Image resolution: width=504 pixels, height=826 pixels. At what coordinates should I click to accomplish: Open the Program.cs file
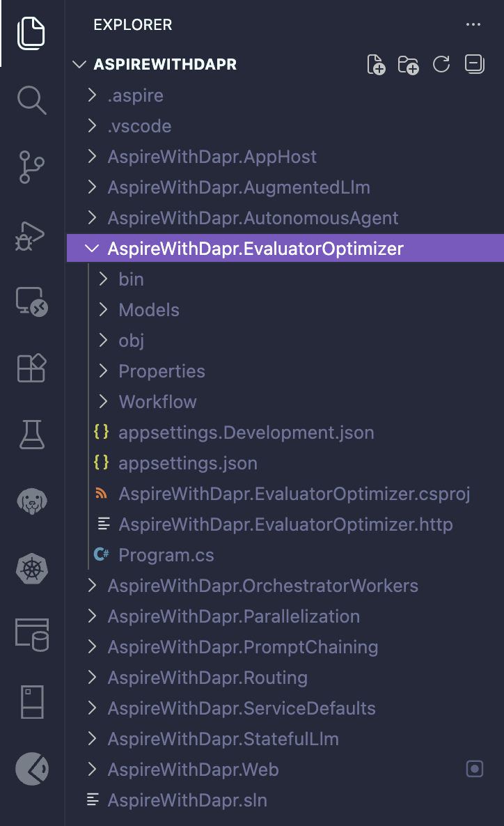coord(166,555)
